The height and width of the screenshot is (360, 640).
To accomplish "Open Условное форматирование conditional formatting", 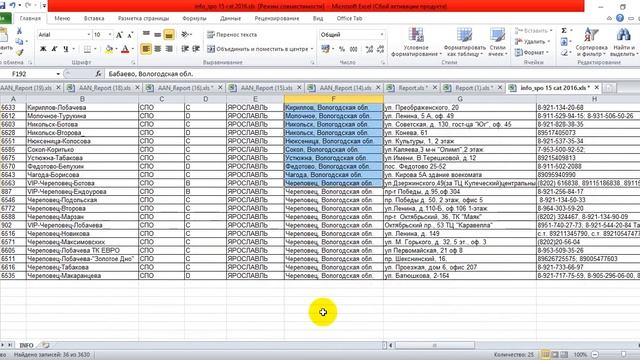I will coord(416,42).
